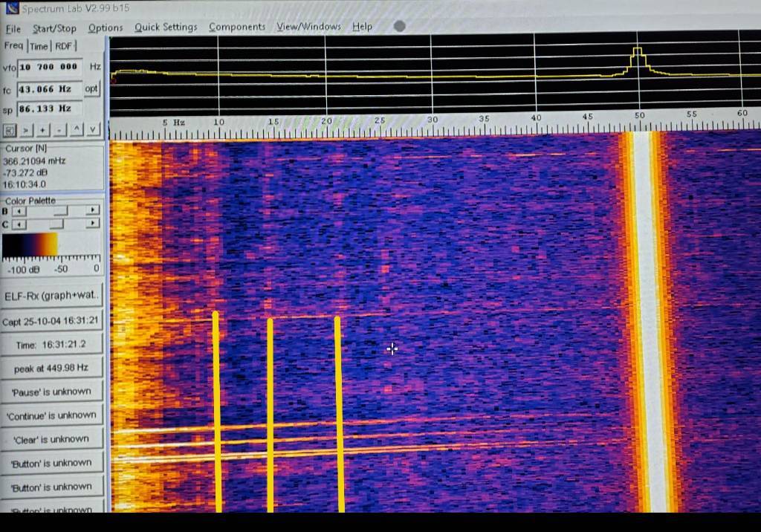Click the '-' zoom out frequency button
761x532 pixels.
59,130
